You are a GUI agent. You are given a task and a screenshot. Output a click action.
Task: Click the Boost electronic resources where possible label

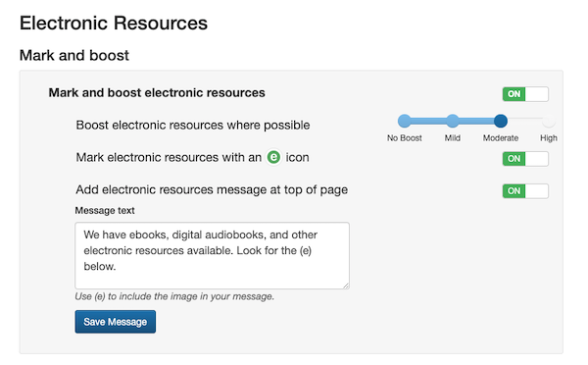[x=193, y=125]
